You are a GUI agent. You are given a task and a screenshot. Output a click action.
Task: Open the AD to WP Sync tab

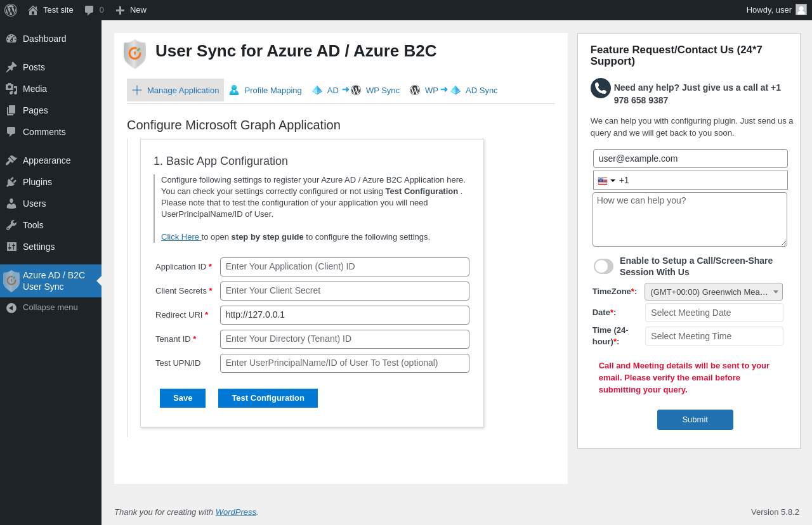click(x=356, y=90)
